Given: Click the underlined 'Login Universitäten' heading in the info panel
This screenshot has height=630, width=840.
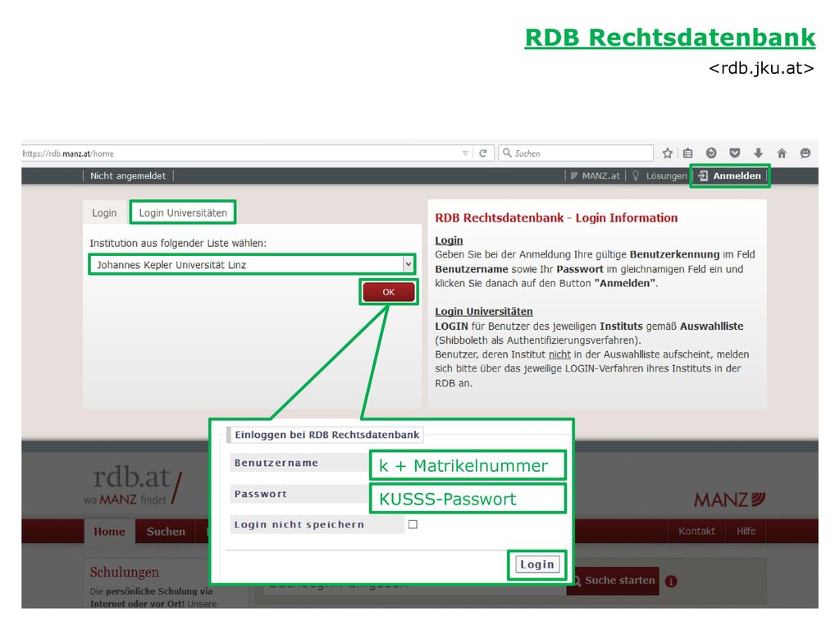Looking at the screenshot, I should pyautogui.click(x=484, y=311).
